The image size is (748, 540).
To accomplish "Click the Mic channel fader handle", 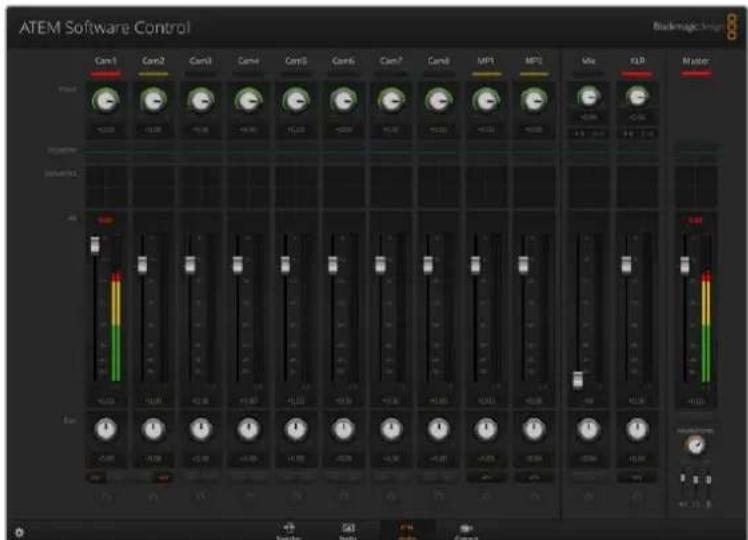I will coord(578,380).
